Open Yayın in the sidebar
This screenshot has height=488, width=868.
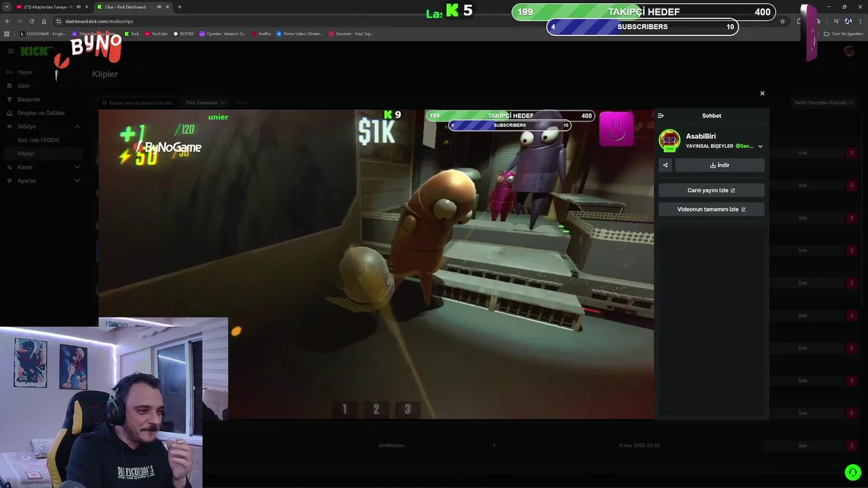24,73
